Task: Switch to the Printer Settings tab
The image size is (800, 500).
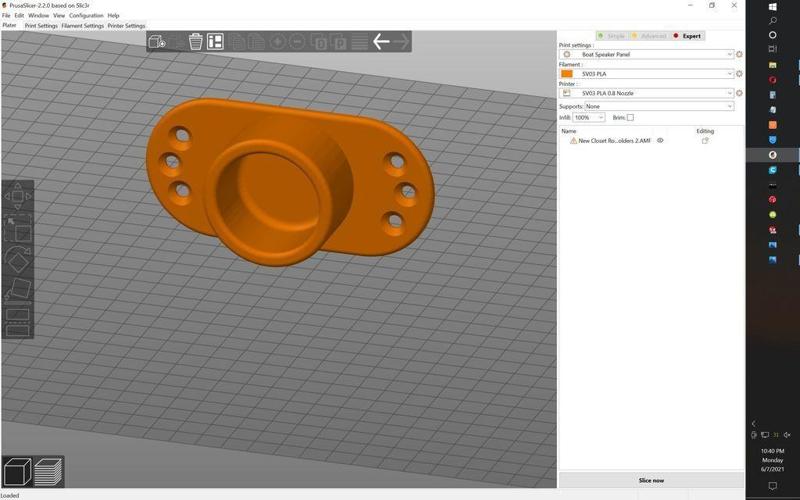Action: [127, 26]
